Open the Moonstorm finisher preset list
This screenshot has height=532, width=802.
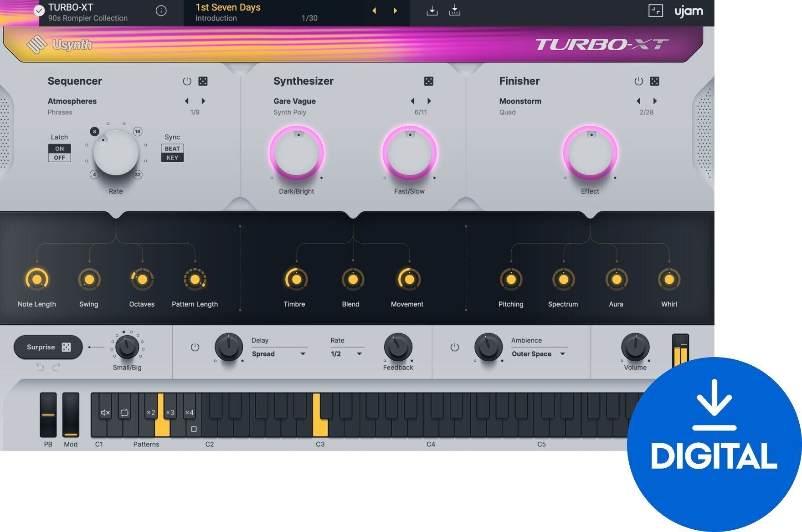520,101
